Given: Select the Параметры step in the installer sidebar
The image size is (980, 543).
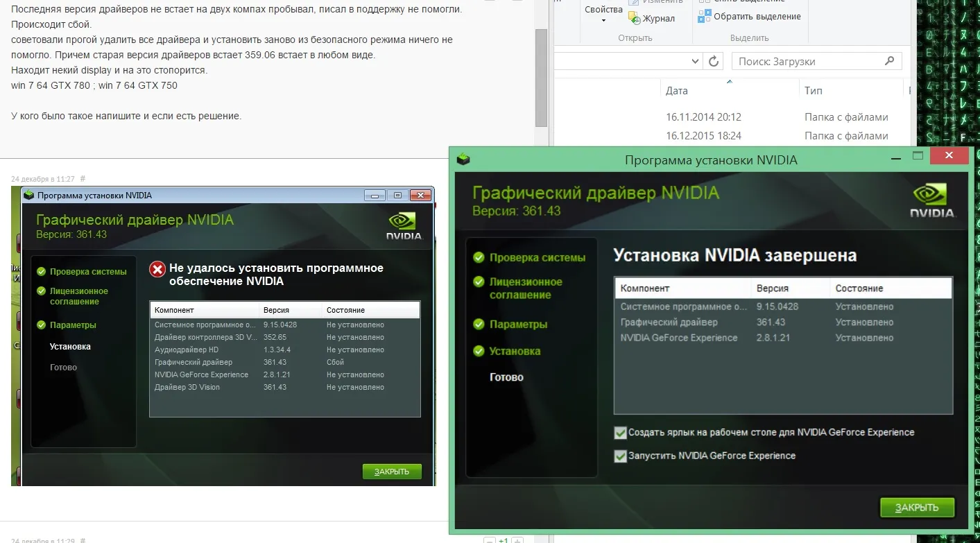Looking at the screenshot, I should tap(518, 325).
